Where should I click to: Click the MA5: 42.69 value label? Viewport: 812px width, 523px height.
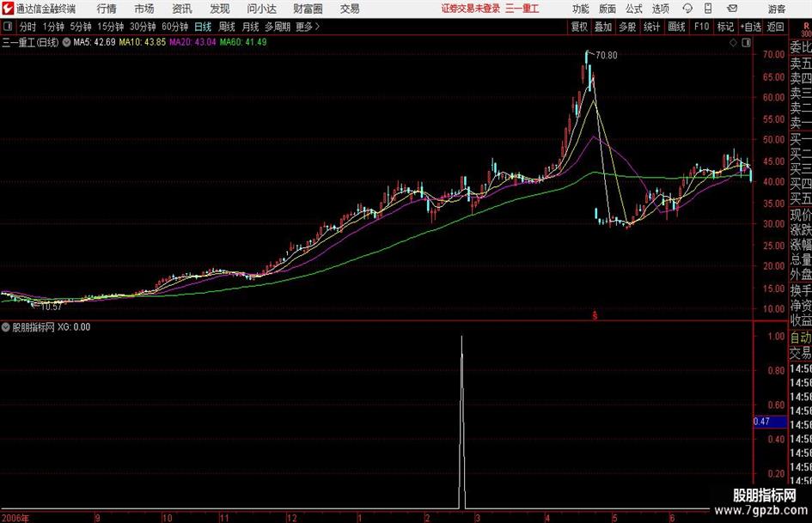tap(95, 42)
